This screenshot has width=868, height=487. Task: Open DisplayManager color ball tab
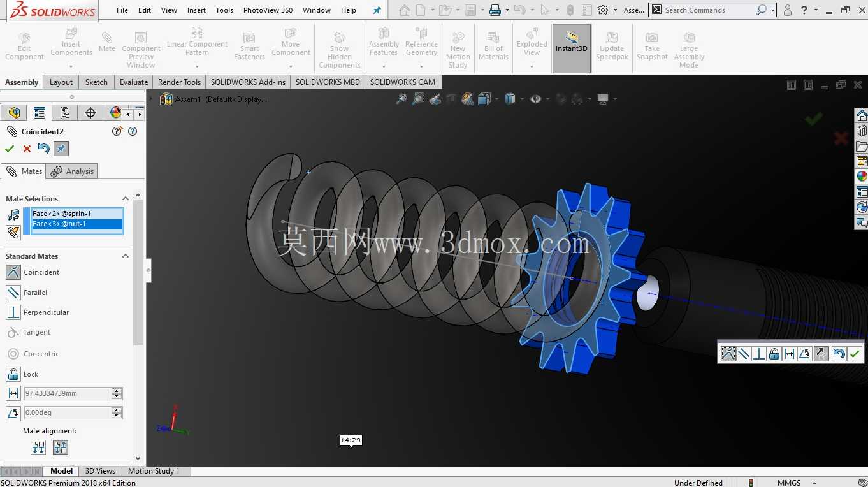pos(115,113)
